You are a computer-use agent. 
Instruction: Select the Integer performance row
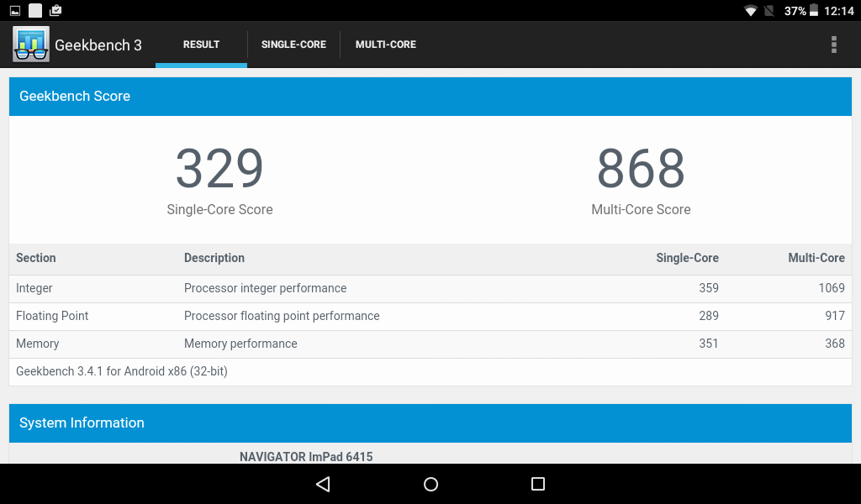tap(430, 288)
